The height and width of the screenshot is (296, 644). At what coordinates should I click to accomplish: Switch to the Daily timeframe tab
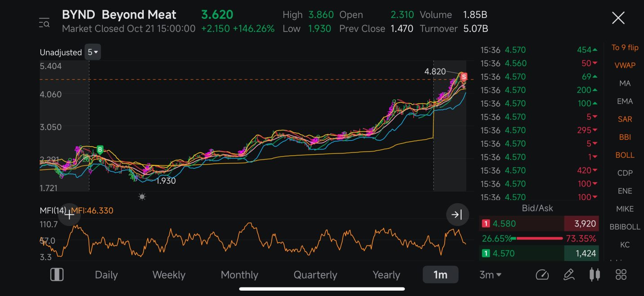tap(106, 274)
